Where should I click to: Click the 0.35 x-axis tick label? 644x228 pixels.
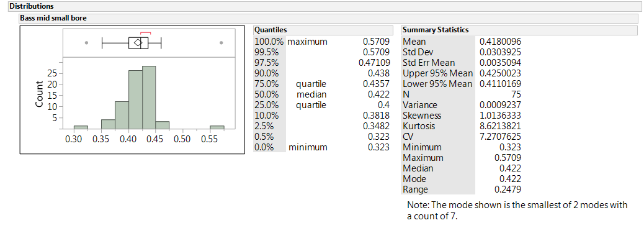pyautogui.click(x=102, y=140)
